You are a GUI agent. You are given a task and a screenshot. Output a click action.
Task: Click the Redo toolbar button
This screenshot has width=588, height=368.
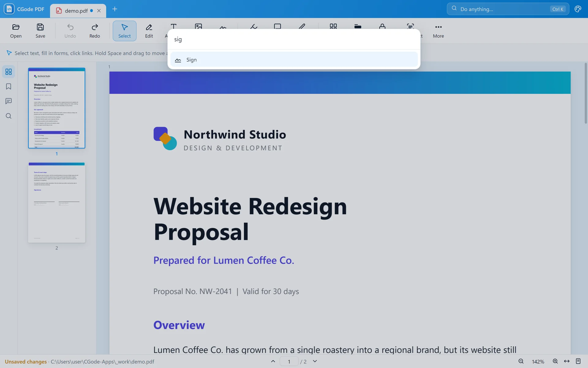coord(95,31)
